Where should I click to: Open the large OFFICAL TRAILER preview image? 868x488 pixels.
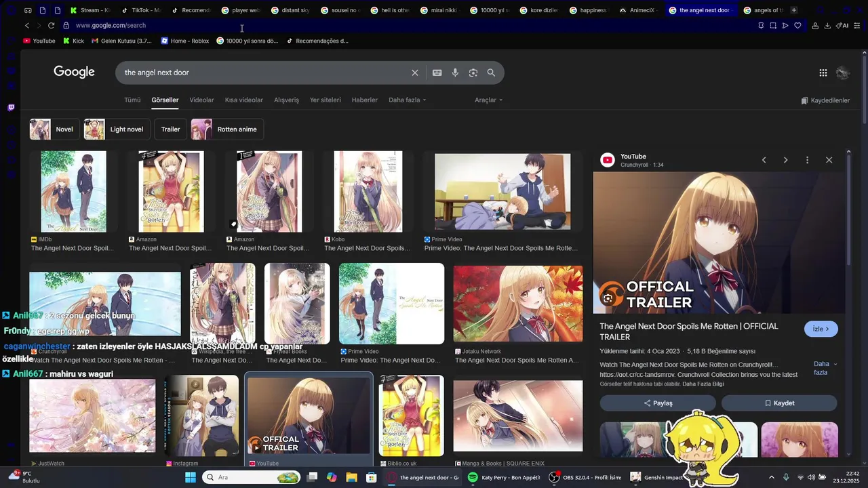[x=719, y=243]
